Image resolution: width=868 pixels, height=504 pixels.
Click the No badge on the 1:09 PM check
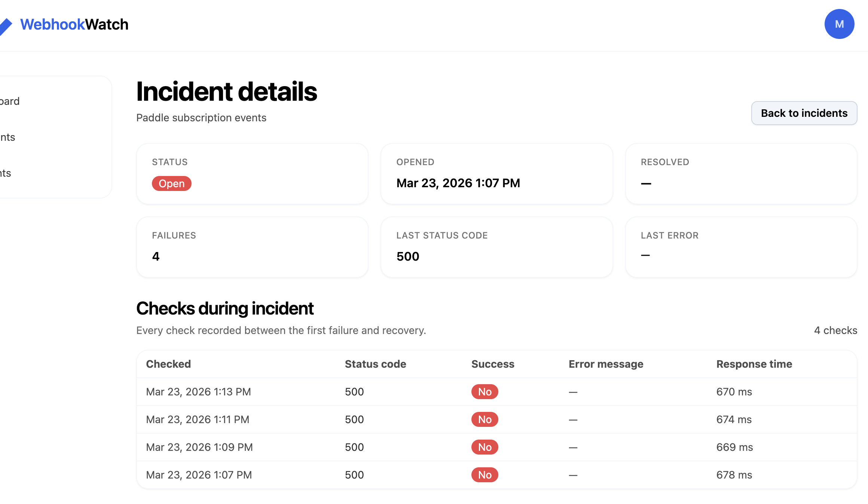tap(485, 447)
